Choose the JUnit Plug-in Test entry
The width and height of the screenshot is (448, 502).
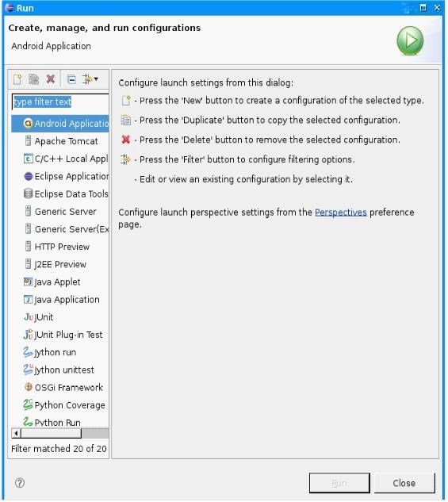(x=63, y=335)
